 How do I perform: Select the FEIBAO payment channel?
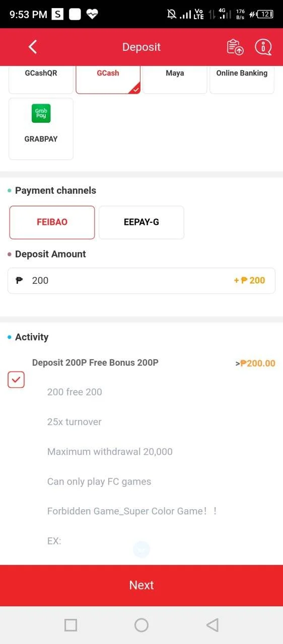click(52, 222)
